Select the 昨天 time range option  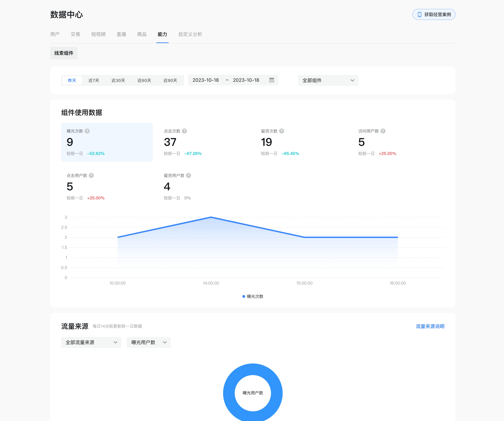click(72, 80)
